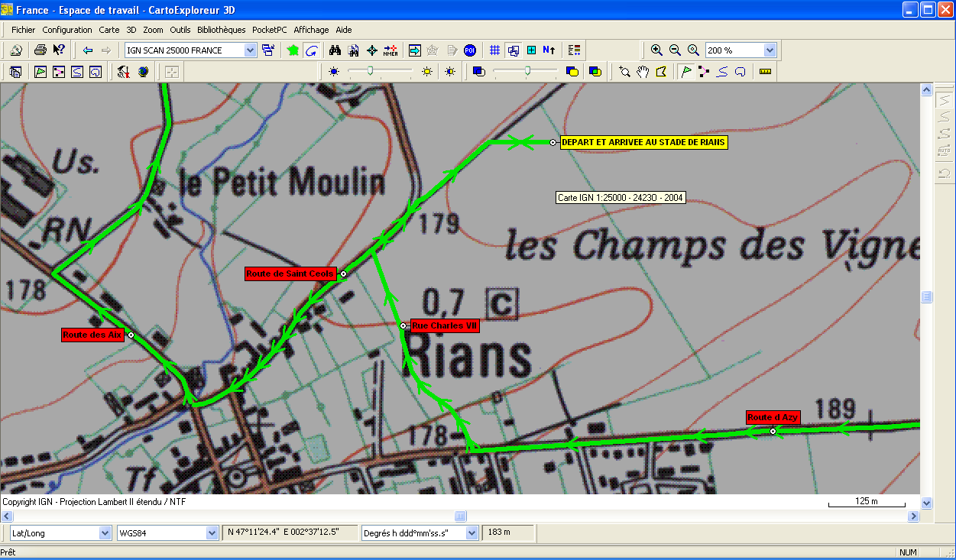
Task: Click the NMEA GPS icon
Action: [x=391, y=50]
